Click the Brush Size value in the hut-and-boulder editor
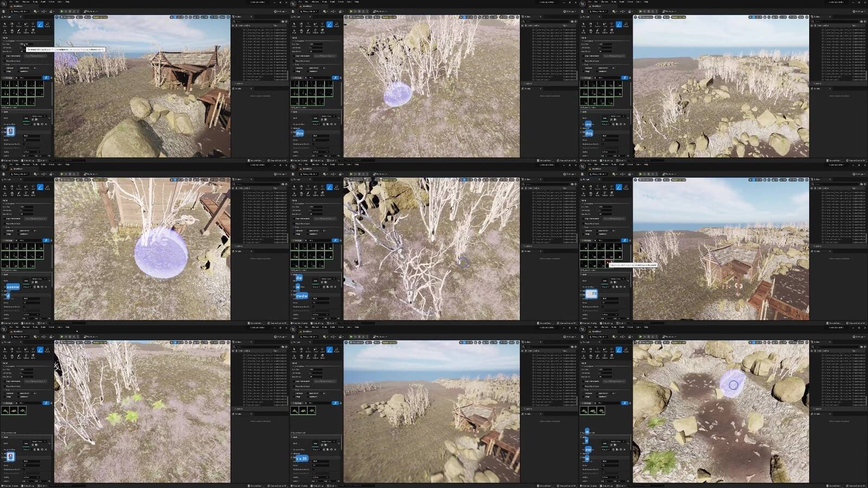The image size is (868, 488). pyautogui.click(x=27, y=44)
